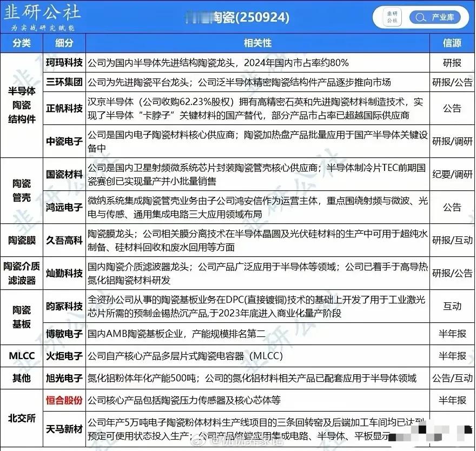
Task: Click 半年报 source cell for 恒合股份
Action: coord(452,400)
